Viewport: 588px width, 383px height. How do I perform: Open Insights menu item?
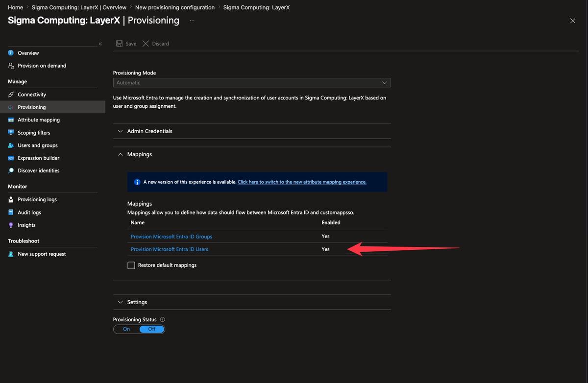coord(26,225)
